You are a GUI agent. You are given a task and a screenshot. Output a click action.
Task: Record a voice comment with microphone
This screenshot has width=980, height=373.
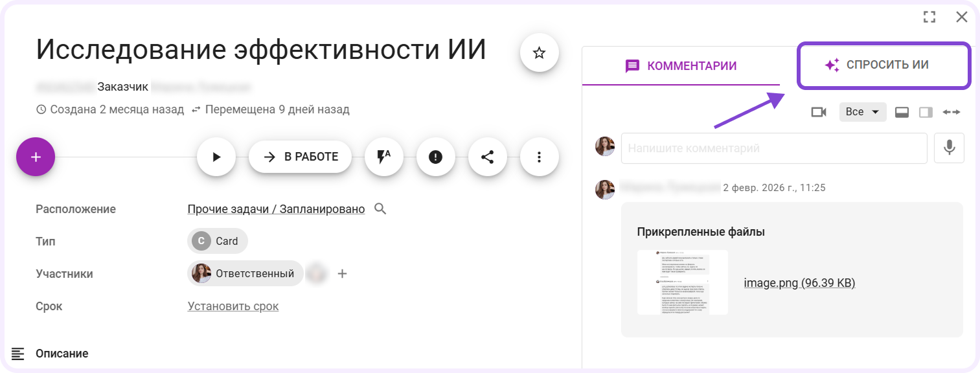click(949, 148)
